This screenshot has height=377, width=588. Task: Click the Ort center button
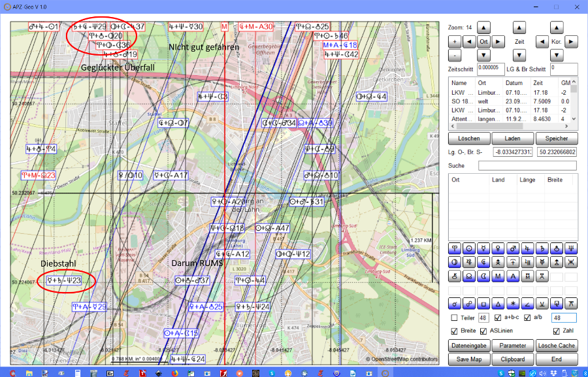[483, 42]
